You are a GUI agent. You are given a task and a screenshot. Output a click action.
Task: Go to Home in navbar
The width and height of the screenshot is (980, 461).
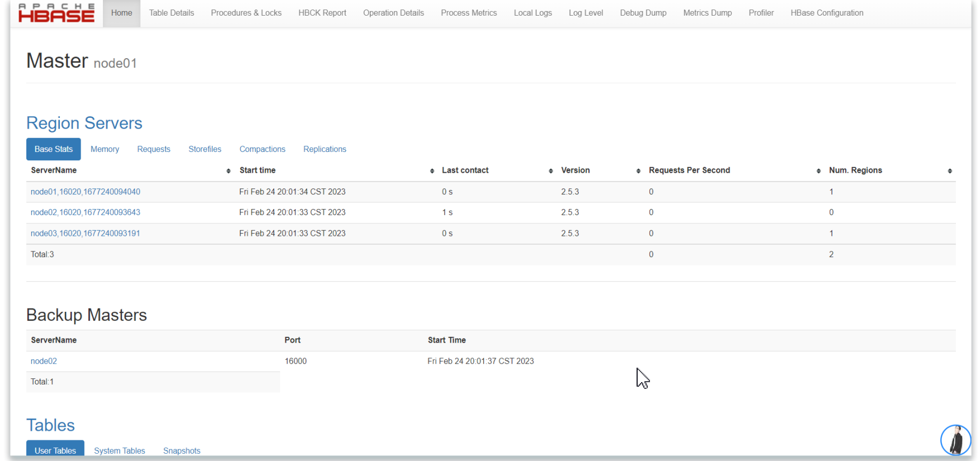(121, 13)
